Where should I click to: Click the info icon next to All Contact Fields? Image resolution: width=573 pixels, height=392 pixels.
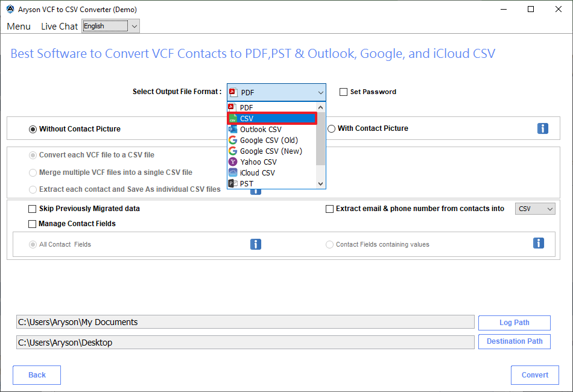pyautogui.click(x=256, y=244)
